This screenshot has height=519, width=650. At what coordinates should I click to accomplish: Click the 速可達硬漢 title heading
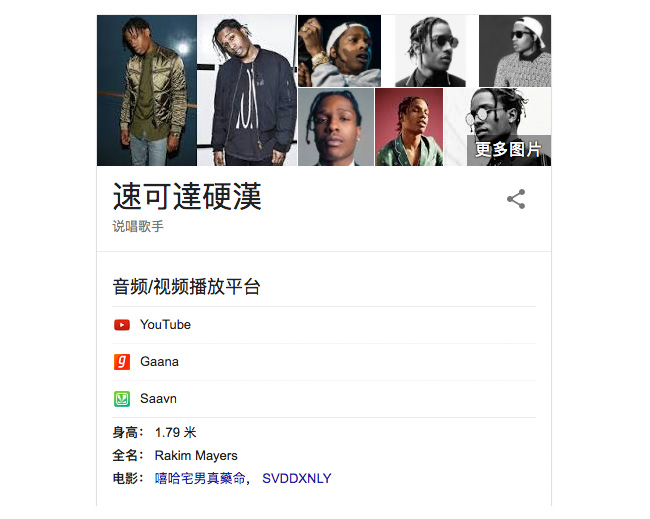(187, 196)
